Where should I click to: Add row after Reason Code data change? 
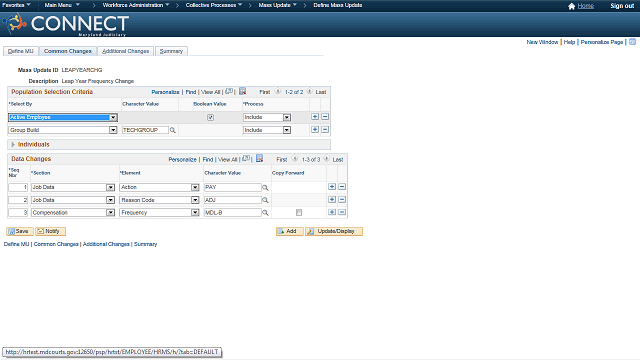332,200
